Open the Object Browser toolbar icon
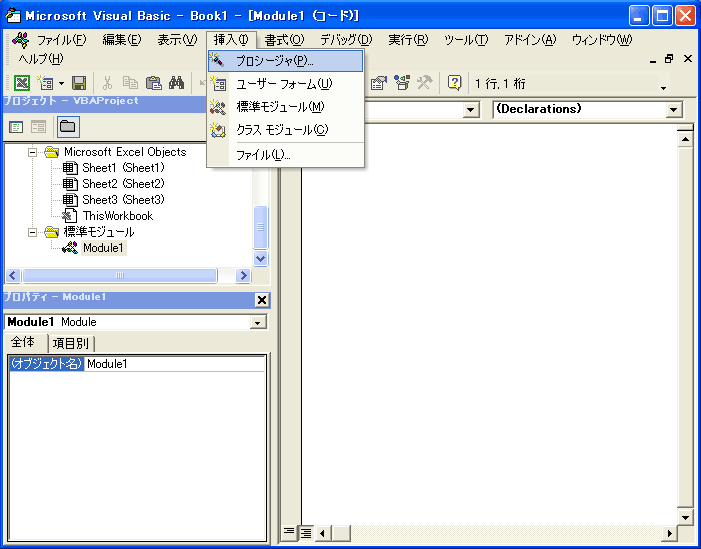The width and height of the screenshot is (701, 549). tap(401, 83)
